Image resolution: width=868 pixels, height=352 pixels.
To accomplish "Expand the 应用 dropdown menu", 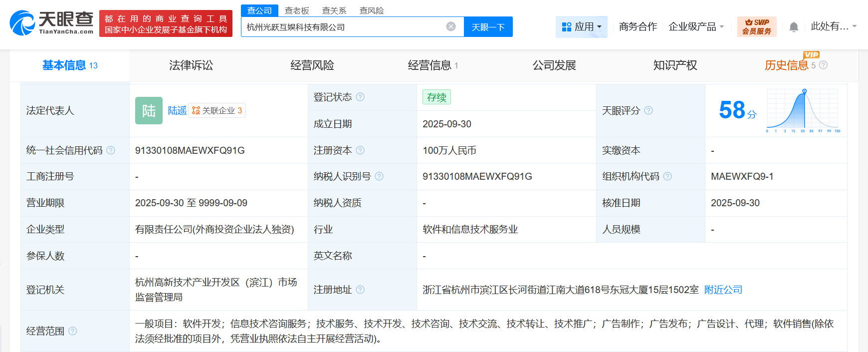I will point(582,26).
